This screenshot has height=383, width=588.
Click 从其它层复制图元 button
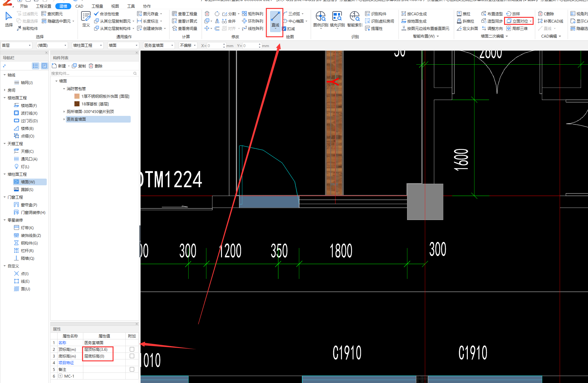coord(114,21)
